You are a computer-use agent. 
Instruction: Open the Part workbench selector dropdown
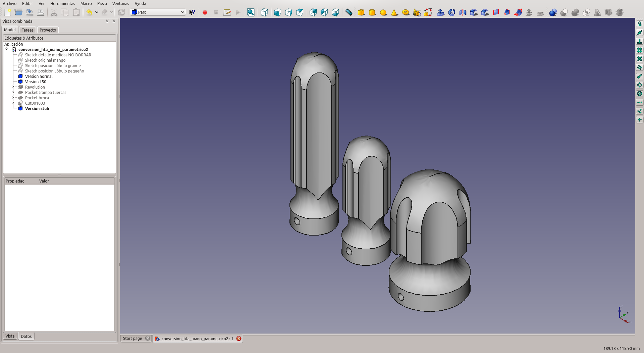point(158,12)
